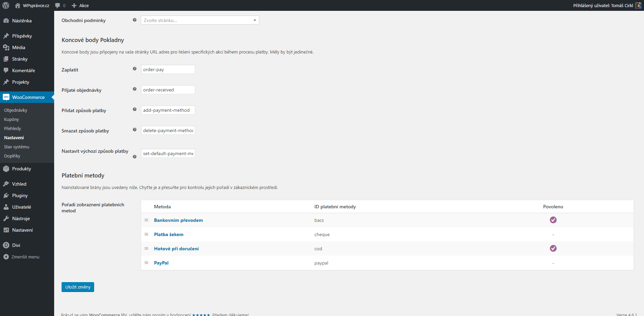Collapse sidebar with Zmenšit menu
This screenshot has width=644, height=316.
click(x=21, y=257)
